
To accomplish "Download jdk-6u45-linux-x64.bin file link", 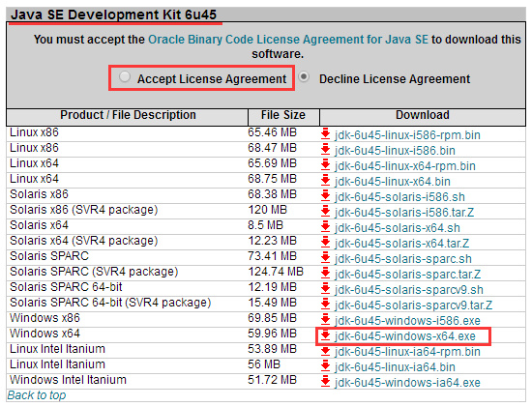I will [393, 182].
